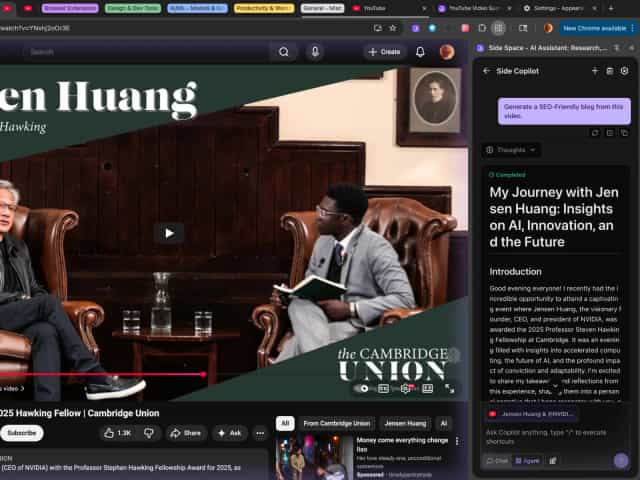Image resolution: width=640 pixels, height=480 pixels.
Task: Open Side Copilot settings gear
Action: 624,71
